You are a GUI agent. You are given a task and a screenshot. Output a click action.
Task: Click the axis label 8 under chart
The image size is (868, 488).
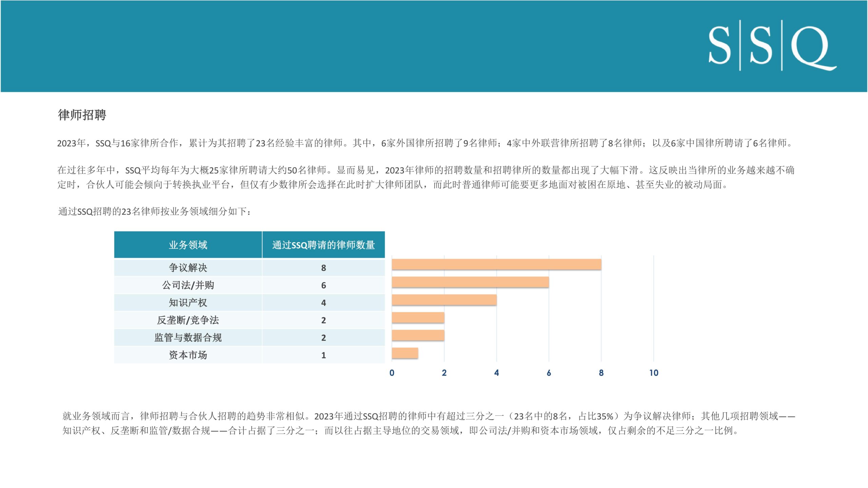point(601,373)
